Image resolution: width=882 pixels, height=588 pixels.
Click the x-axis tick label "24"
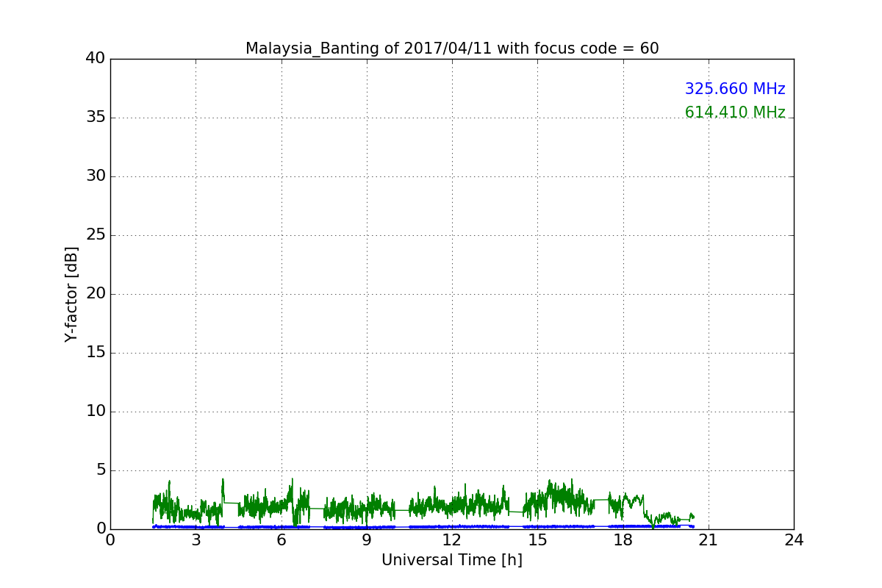pos(794,540)
